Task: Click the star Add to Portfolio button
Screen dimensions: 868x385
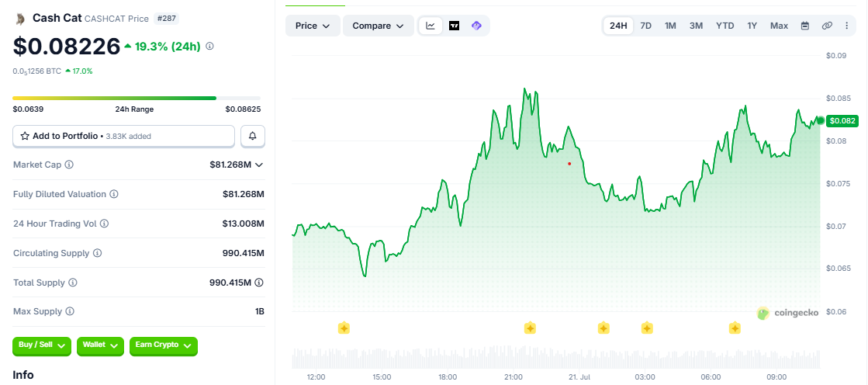Action: (123, 136)
